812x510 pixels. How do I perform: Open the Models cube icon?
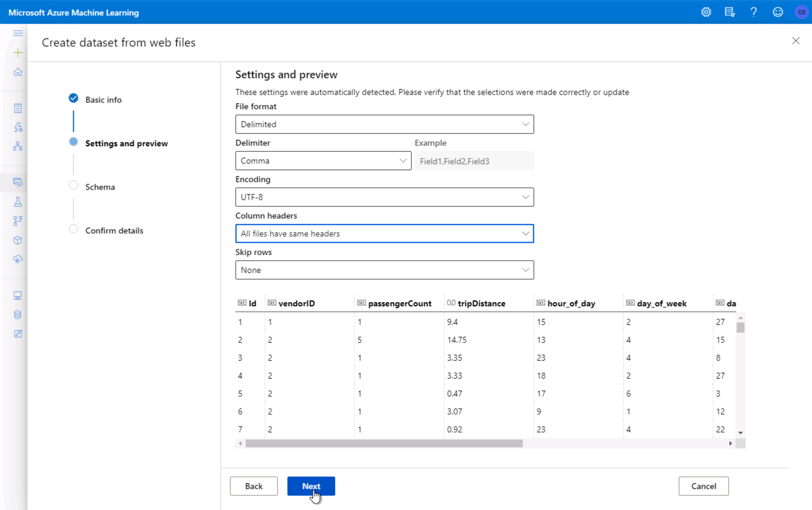18,240
